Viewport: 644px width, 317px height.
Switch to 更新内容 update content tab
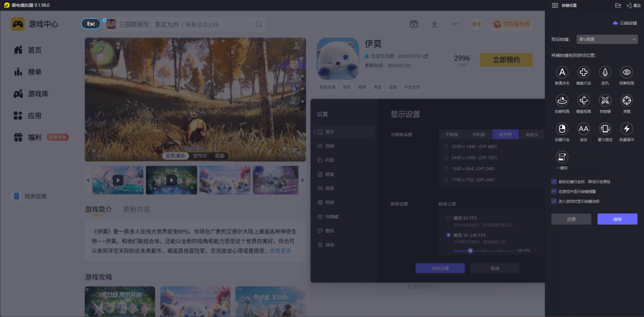coord(136,209)
